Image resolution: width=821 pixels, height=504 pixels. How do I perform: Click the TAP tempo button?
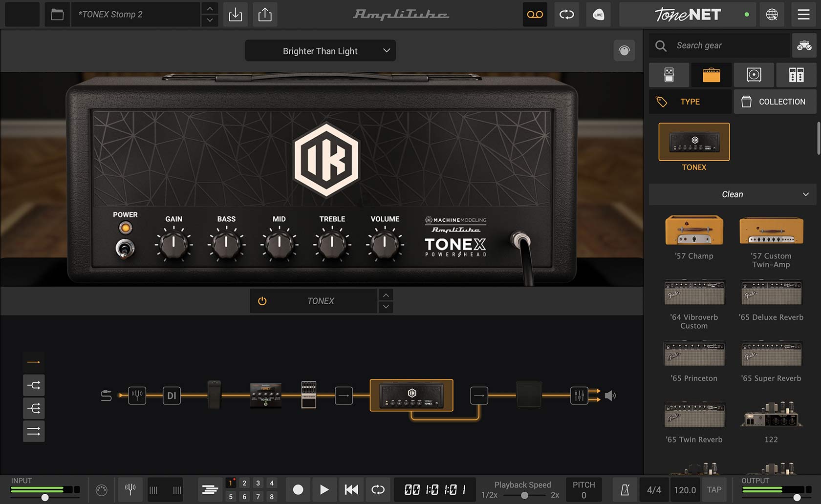click(x=714, y=489)
